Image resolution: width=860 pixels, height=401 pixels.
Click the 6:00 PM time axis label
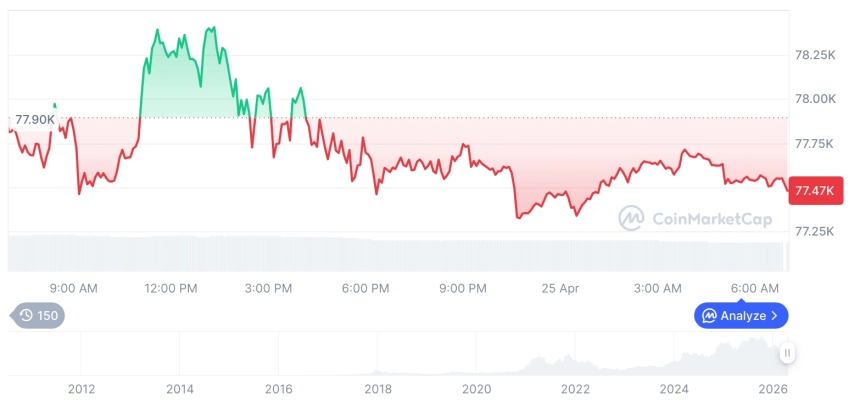coord(365,288)
